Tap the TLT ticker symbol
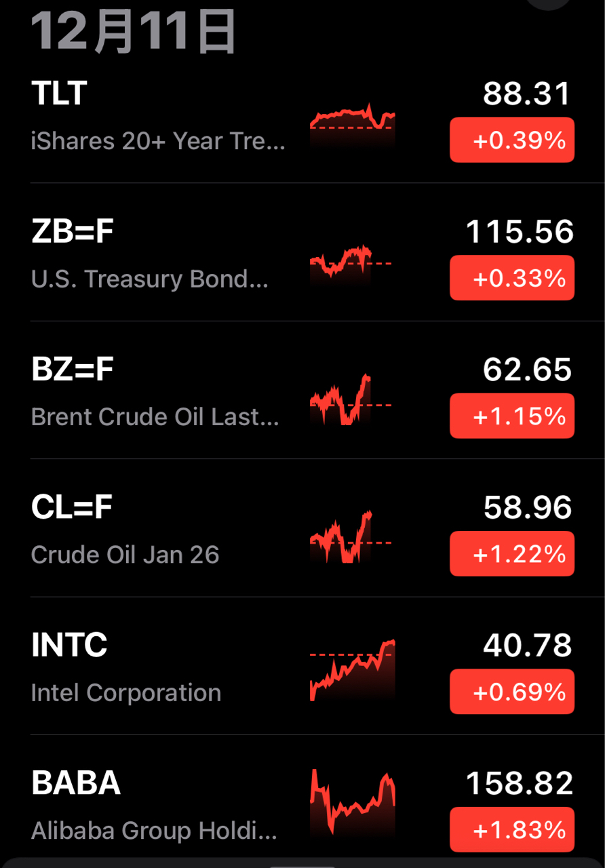605x868 pixels. point(59,94)
